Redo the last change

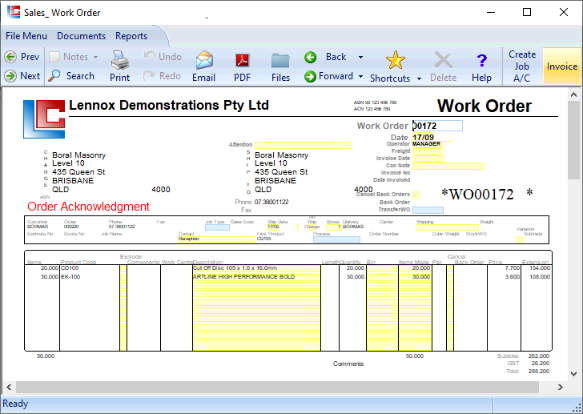click(x=162, y=76)
